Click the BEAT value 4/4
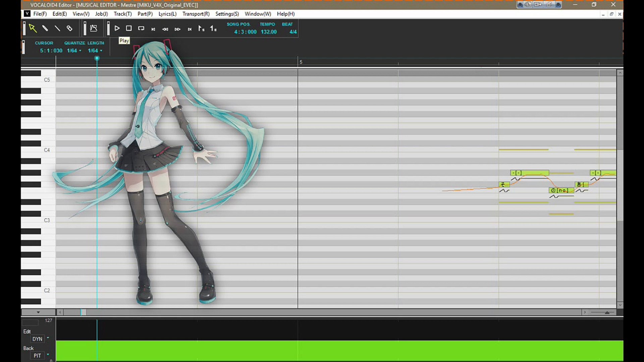 tap(293, 32)
